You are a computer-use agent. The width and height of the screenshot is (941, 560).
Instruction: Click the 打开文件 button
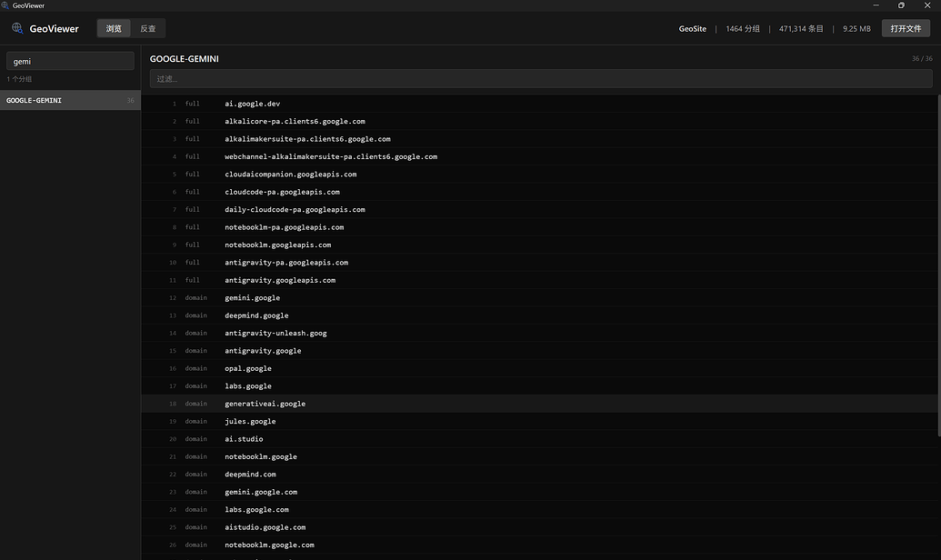click(x=906, y=28)
